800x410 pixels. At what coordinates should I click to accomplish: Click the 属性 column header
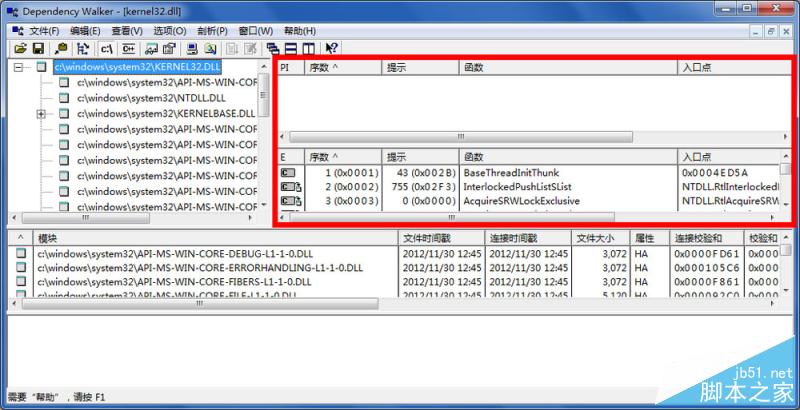pyautogui.click(x=649, y=238)
